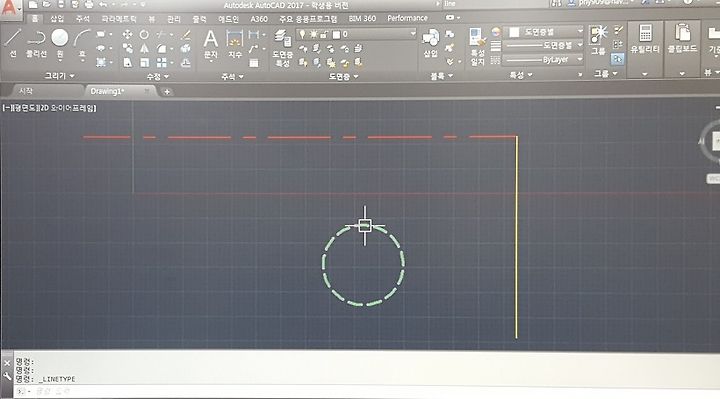Select the Text (문자) annotation tool

click(211, 44)
